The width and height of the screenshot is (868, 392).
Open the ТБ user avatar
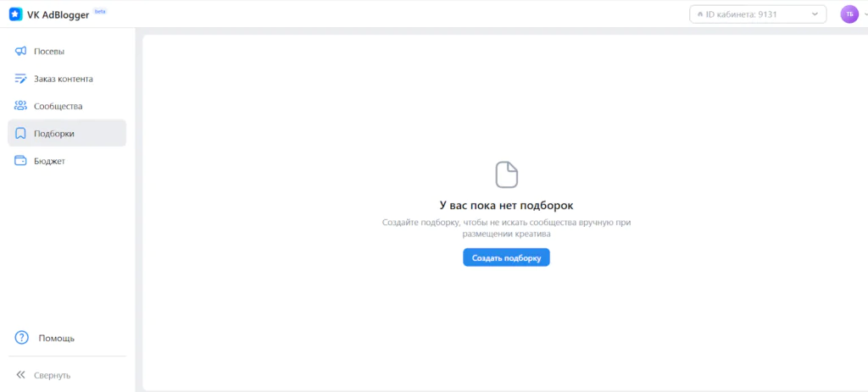849,14
